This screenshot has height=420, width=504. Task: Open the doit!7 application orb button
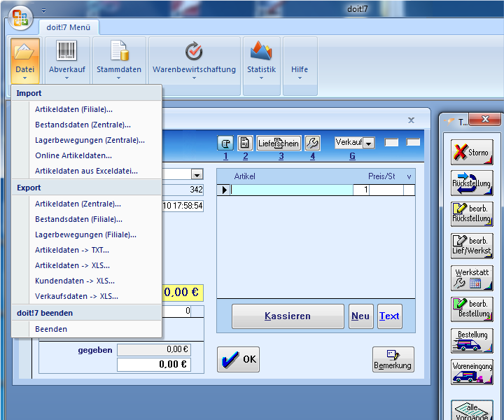coord(20,17)
